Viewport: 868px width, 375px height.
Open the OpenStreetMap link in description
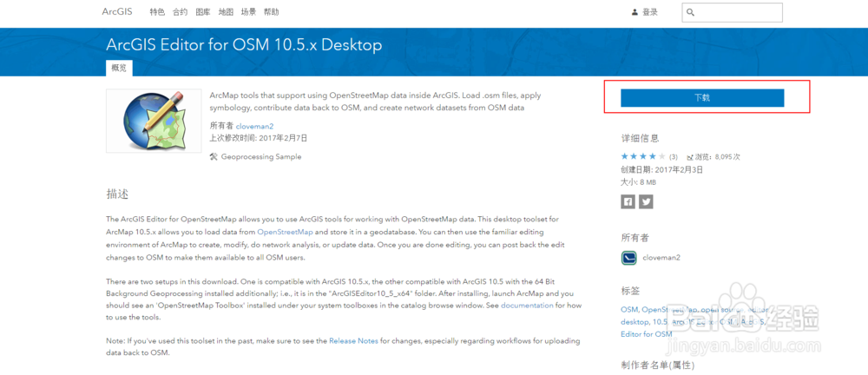pyautogui.click(x=285, y=232)
